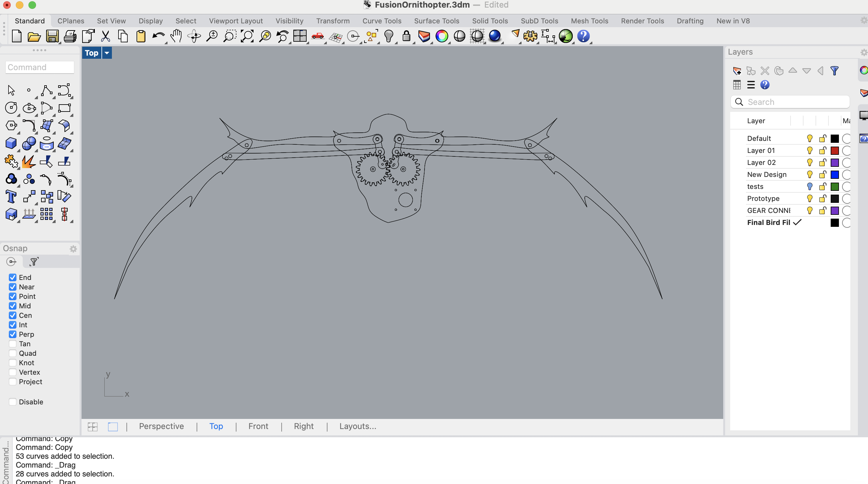Image resolution: width=868 pixels, height=484 pixels.
Task: Click the New Layer icon in Layers panel
Action: point(737,71)
